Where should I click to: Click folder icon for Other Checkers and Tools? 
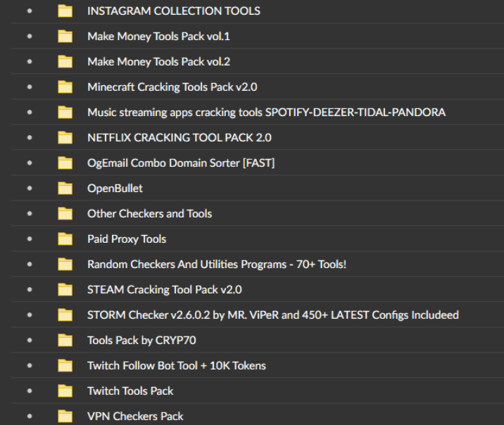click(x=65, y=214)
